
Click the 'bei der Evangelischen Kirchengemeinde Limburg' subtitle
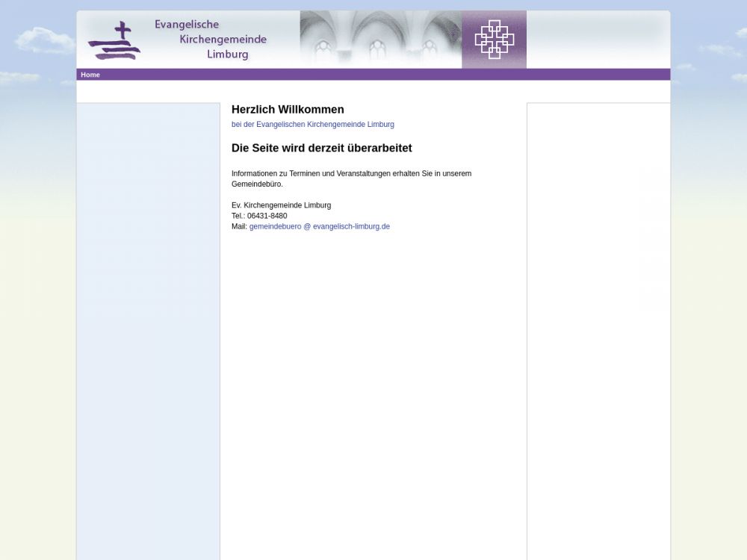312,125
